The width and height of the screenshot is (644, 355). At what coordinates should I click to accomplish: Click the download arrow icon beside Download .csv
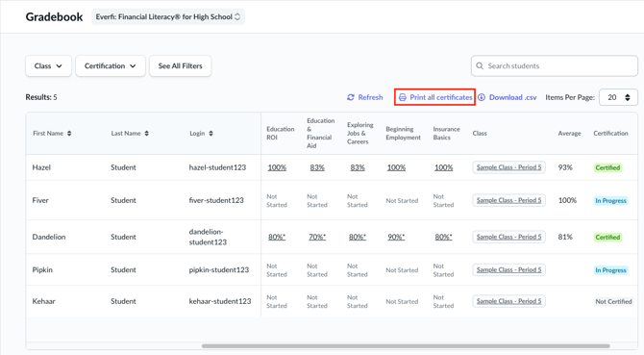point(482,97)
